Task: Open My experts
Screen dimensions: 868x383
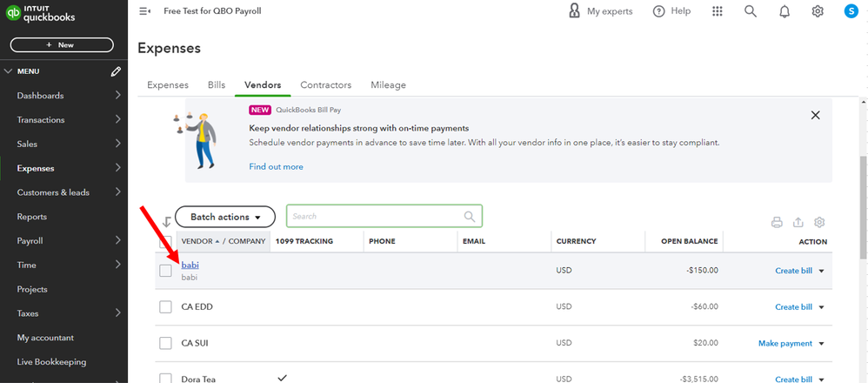Action: click(601, 11)
